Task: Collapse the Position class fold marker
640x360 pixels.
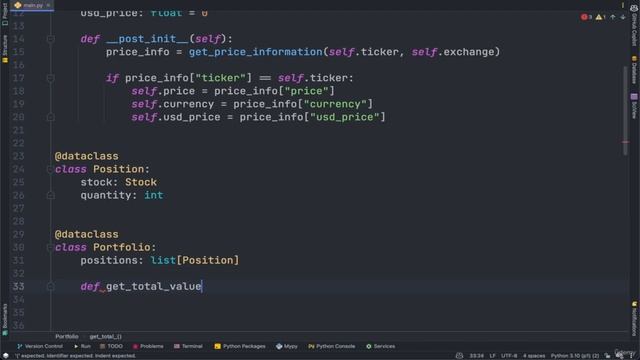Action: tap(51, 169)
